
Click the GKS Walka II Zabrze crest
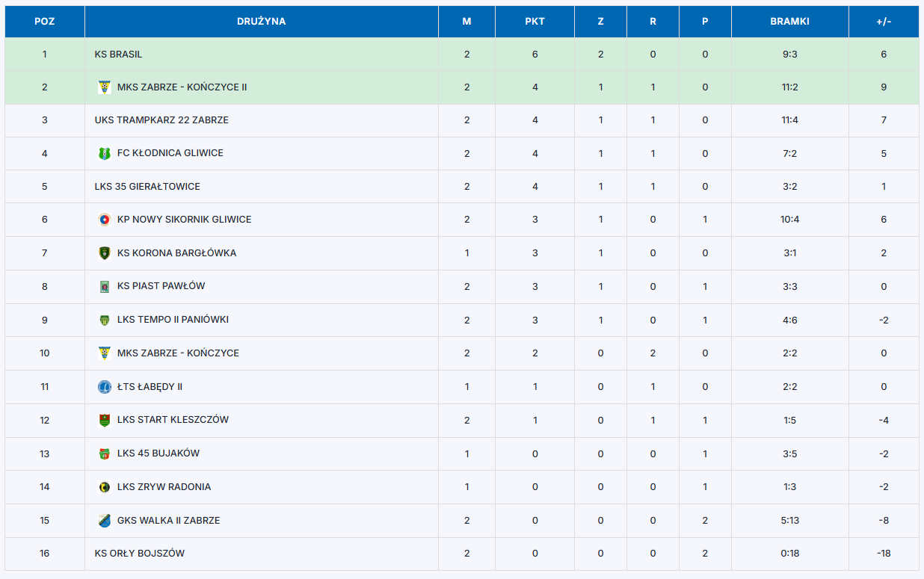[x=105, y=521]
